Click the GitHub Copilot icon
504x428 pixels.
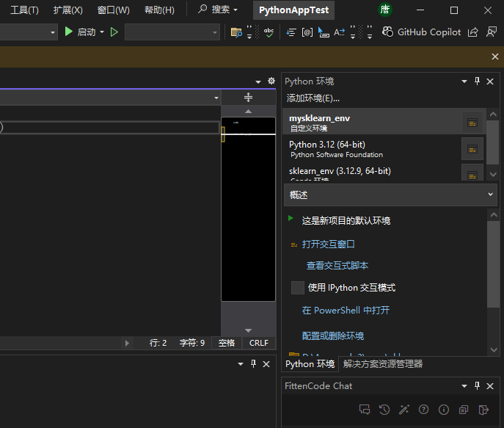(x=387, y=32)
